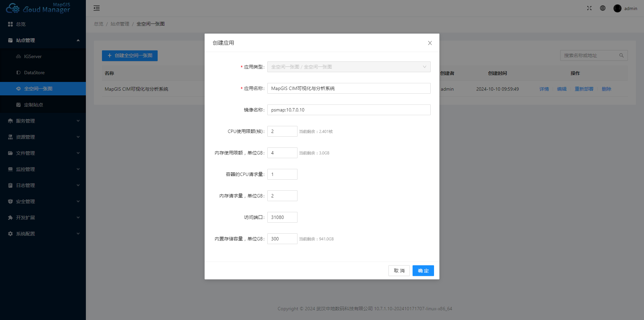Focus the 应用名称 input field
Image resolution: width=644 pixels, height=320 pixels.
coord(349,88)
